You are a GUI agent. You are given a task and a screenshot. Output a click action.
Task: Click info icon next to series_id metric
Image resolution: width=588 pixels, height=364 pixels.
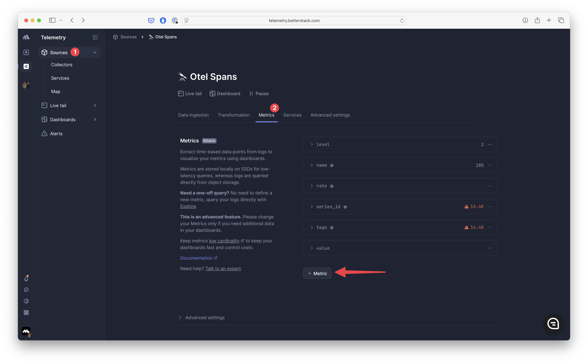[x=345, y=207]
